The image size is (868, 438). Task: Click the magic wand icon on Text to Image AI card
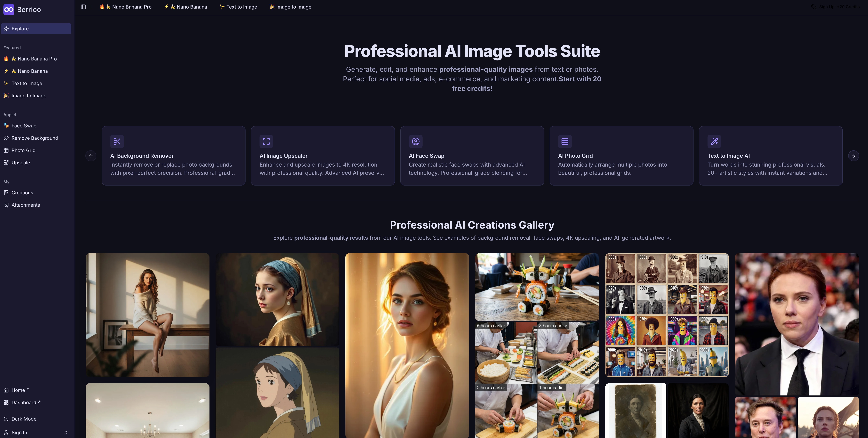click(x=714, y=141)
